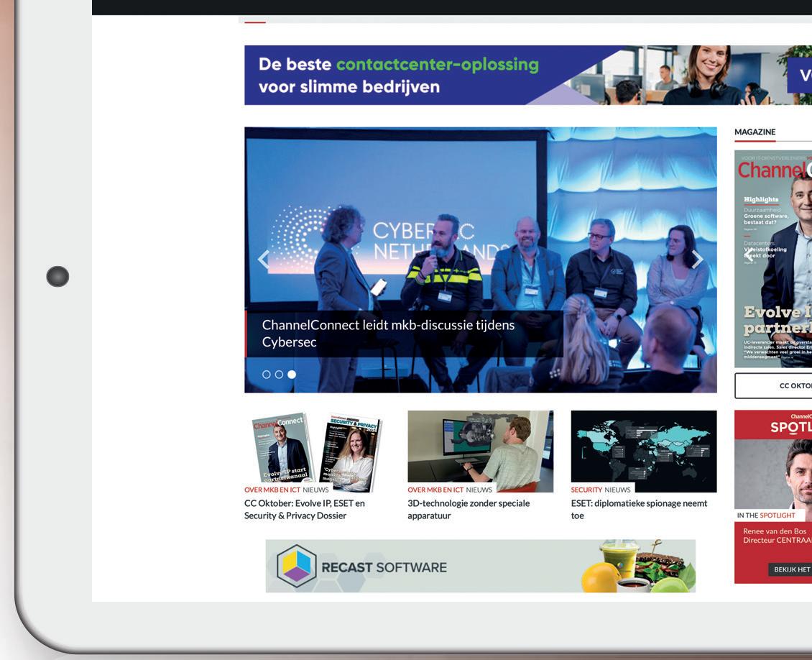The height and width of the screenshot is (660, 812).
Task: Click the MAGAZINE section heading
Action: click(x=755, y=132)
